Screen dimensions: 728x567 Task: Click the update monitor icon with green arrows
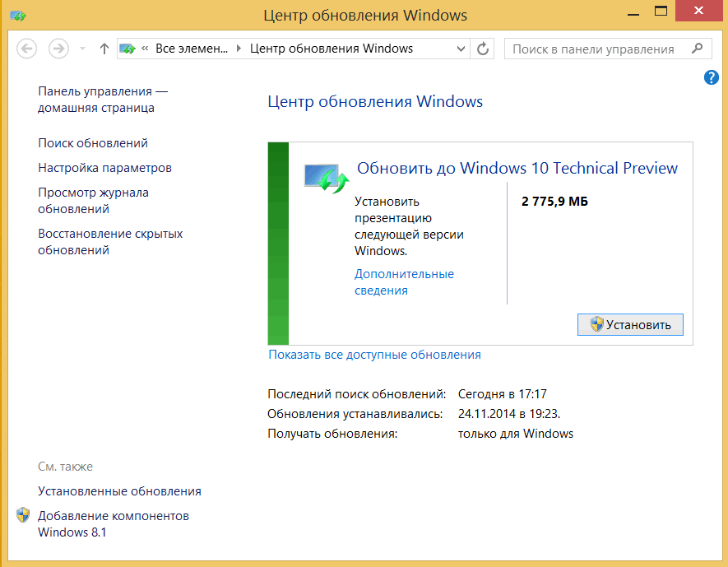coord(327,179)
